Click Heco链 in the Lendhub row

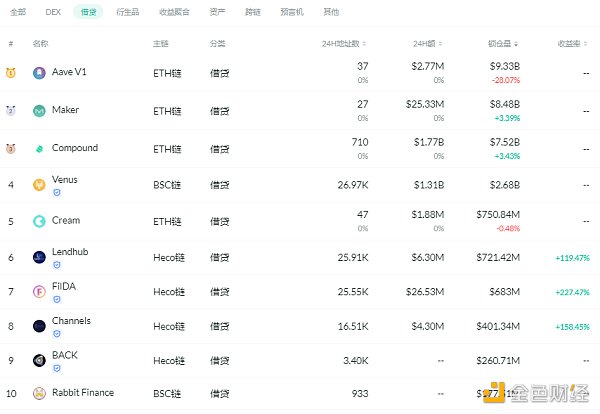[169, 258]
